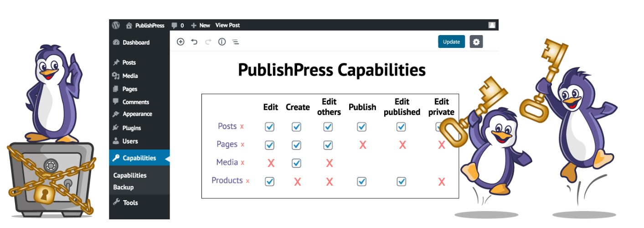Remove the Media row with its small x
This screenshot has height=228, width=644.
pos(242,163)
